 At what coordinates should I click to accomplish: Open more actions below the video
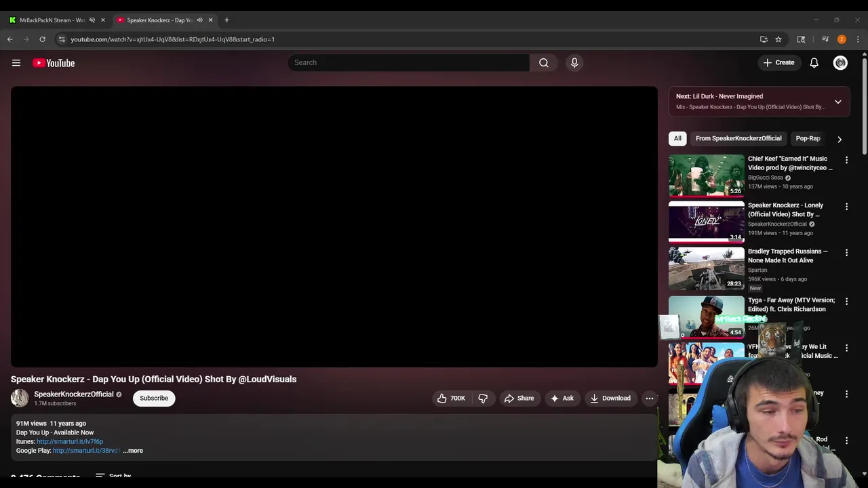click(649, 398)
